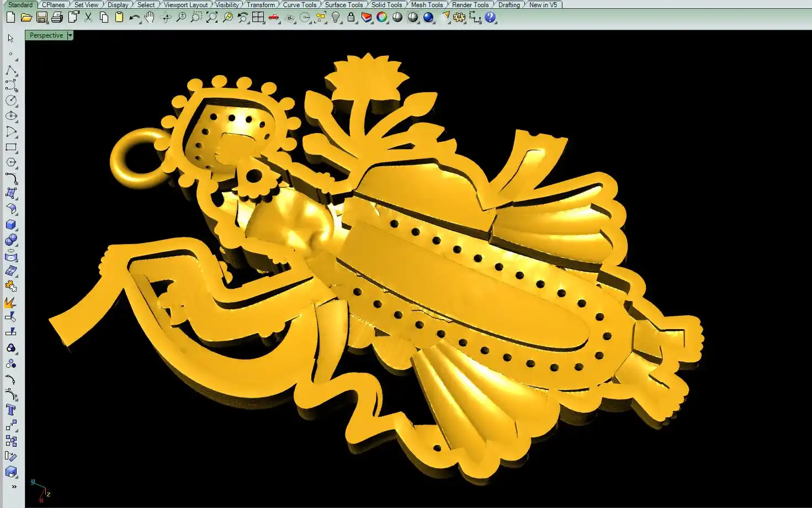Switch to the Surface Tools tab

click(x=343, y=4)
